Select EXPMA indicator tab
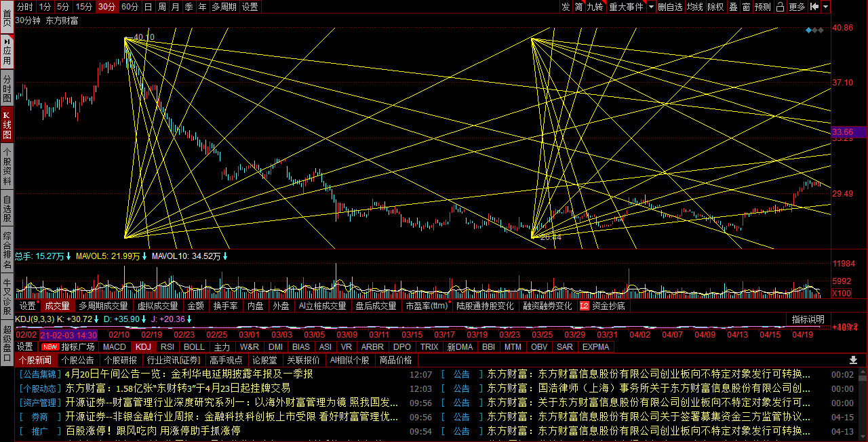The image size is (868, 442). [x=595, y=346]
